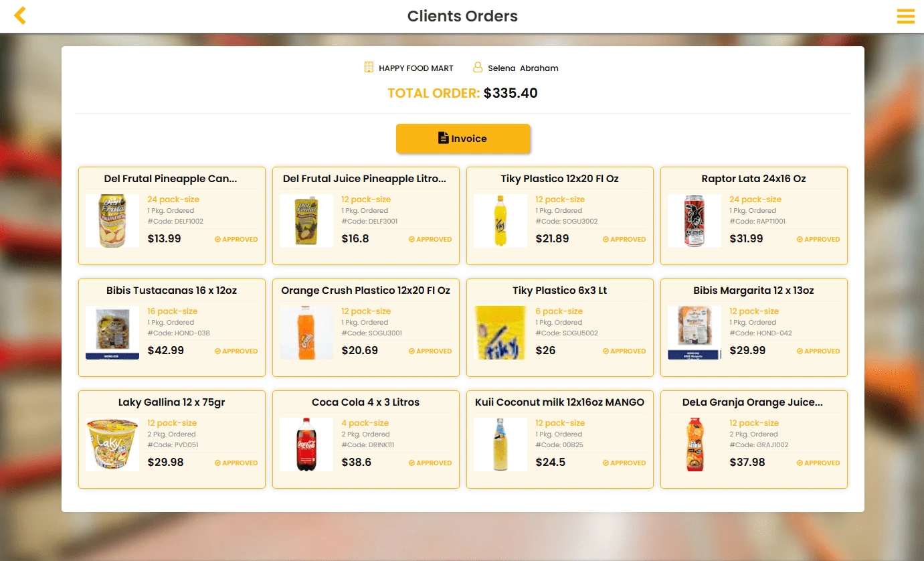
Task: Go back using the yellow arrow
Action: [20, 15]
